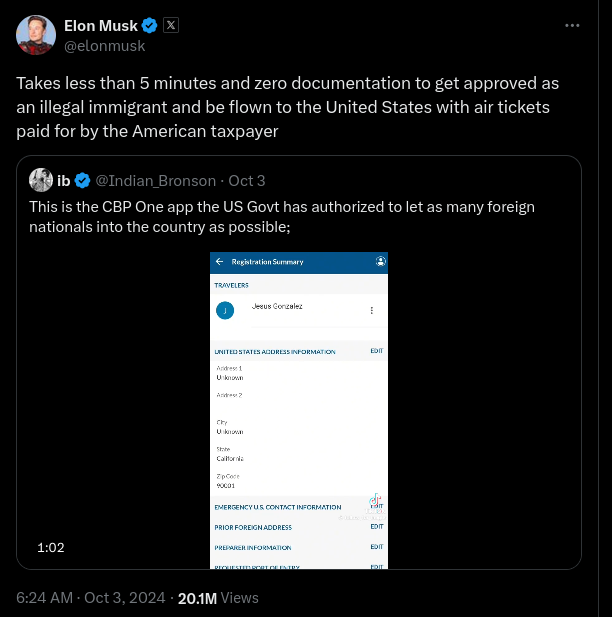
Task: Open the Elon Musk display name link
Action: 100,25
